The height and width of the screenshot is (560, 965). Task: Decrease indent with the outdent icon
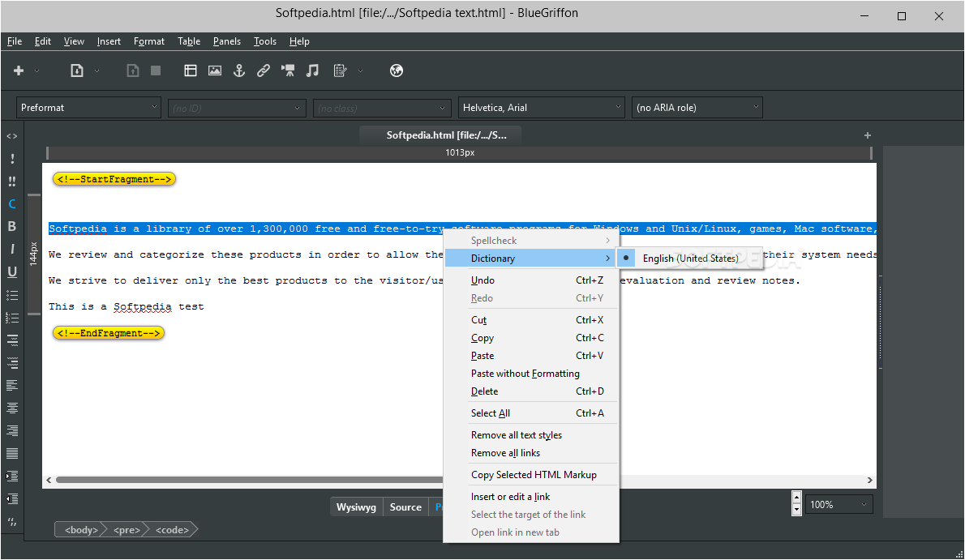pos(11,499)
